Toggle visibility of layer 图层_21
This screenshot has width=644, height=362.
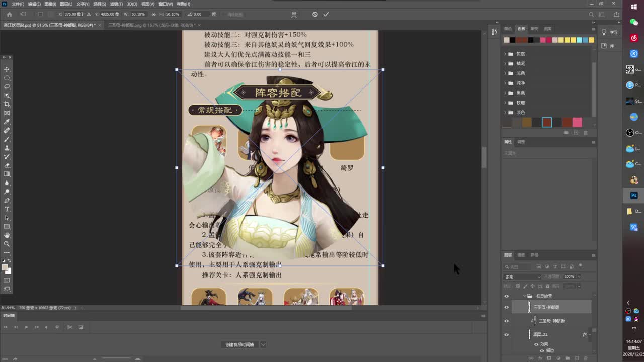[507, 334]
